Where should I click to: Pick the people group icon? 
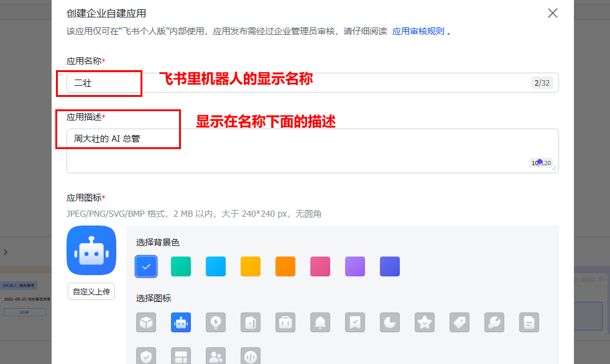(x=216, y=355)
